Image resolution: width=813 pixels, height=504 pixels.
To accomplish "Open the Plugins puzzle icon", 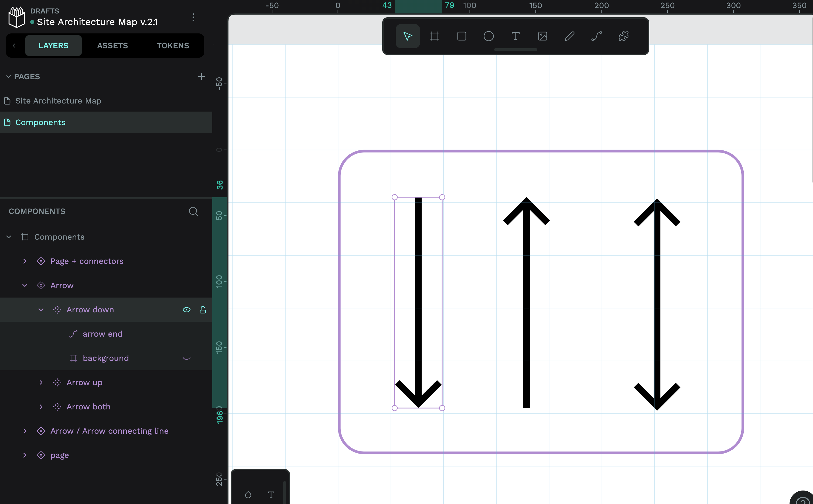I will (624, 36).
